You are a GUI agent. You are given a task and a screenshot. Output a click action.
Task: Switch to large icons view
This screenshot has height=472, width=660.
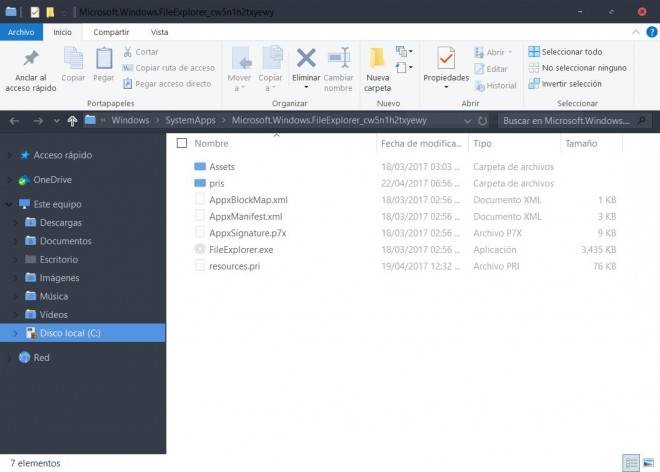pyautogui.click(x=649, y=463)
